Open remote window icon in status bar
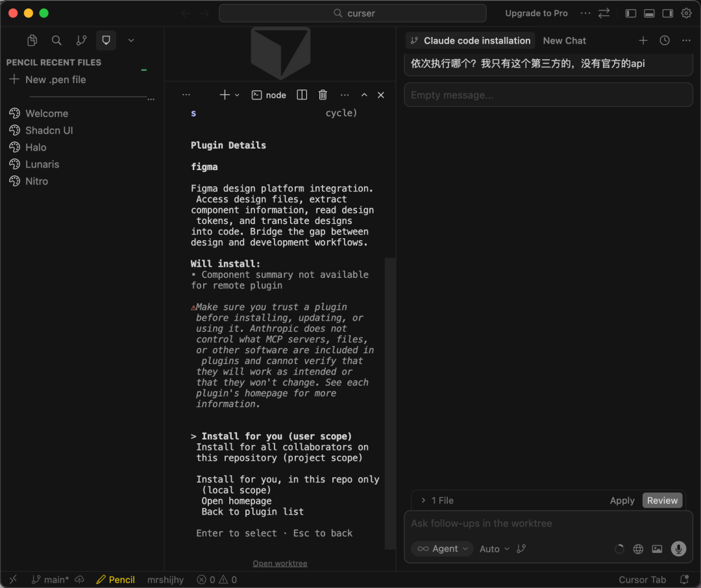 click(13, 580)
